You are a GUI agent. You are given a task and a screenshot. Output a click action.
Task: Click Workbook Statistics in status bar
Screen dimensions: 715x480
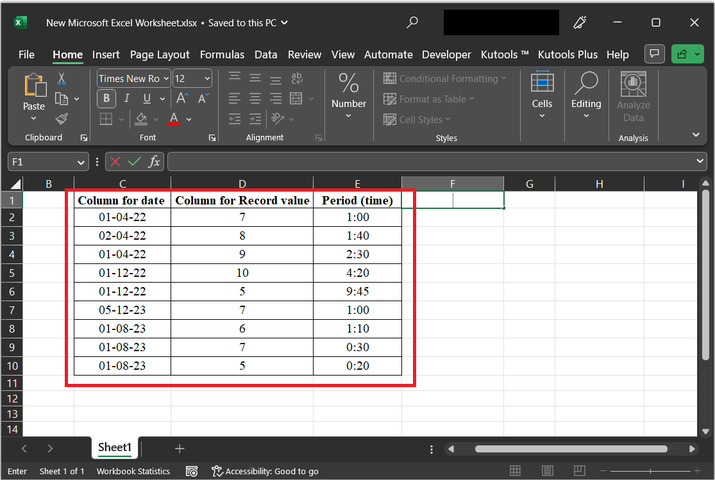[133, 471]
